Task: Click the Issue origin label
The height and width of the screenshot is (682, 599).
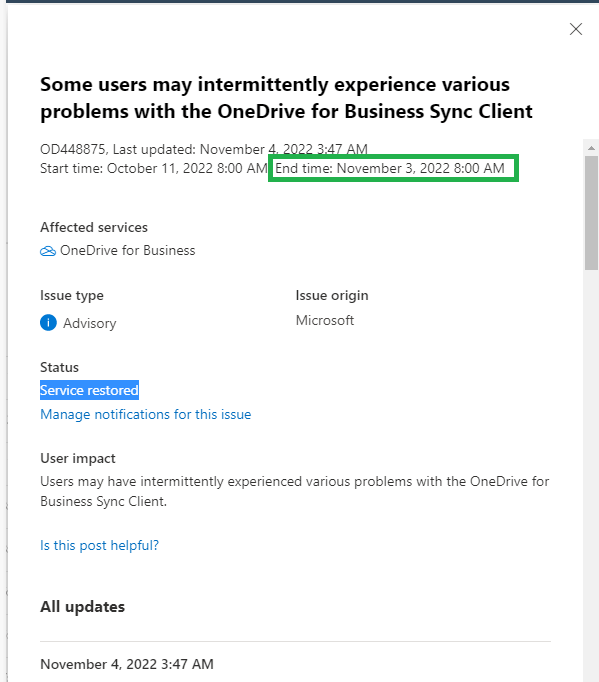Action: pyautogui.click(x=332, y=295)
